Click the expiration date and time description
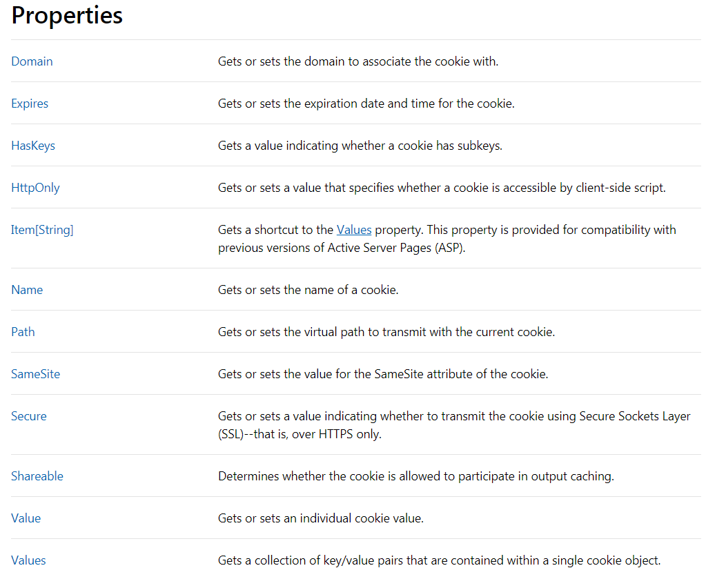 click(366, 104)
